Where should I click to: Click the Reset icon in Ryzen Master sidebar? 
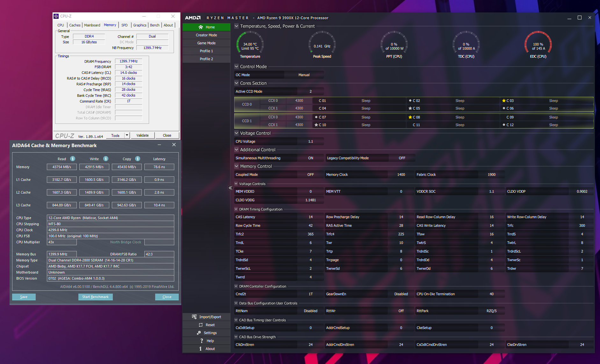point(201,325)
